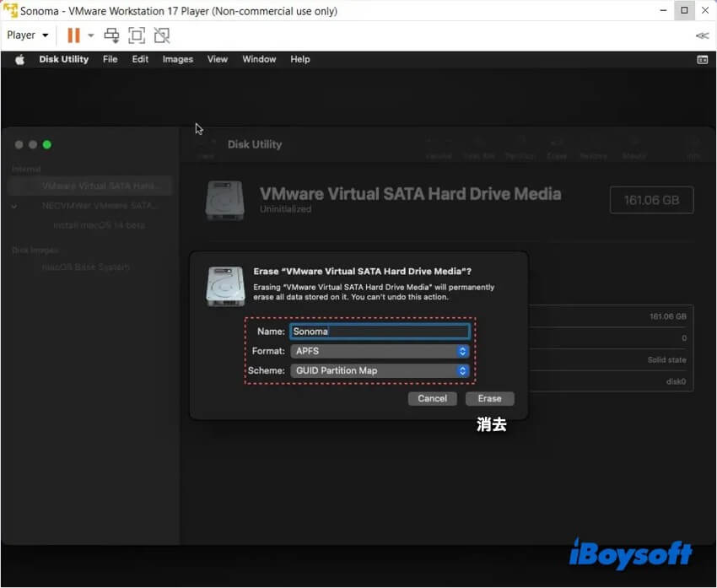
Task: Send Ctrl+Alt+Del to the virtual machine
Action: [111, 35]
